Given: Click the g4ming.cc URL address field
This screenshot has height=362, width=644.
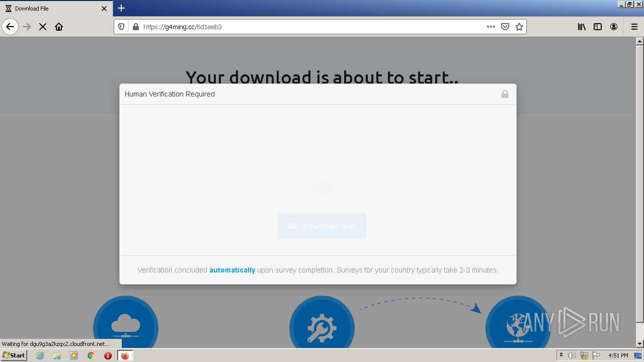Looking at the screenshot, I should tap(312, 27).
